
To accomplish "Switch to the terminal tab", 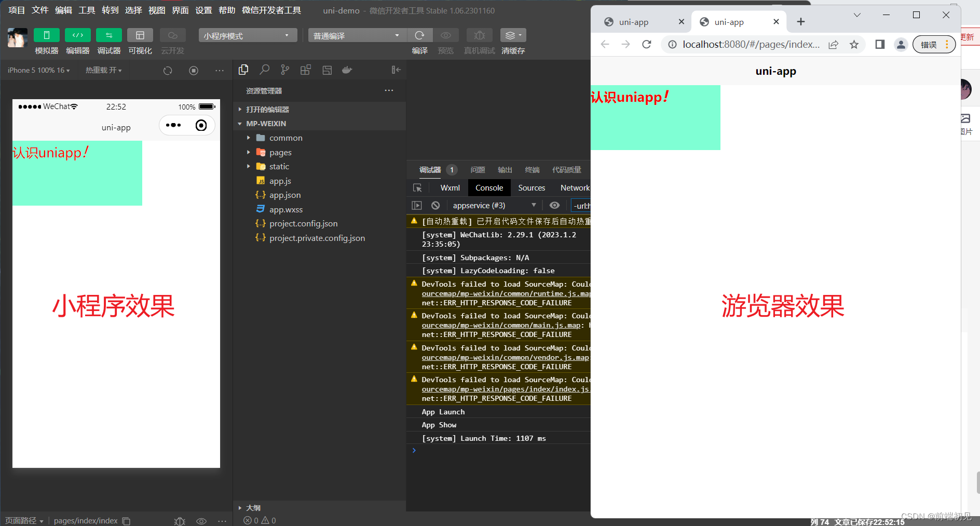I will (x=532, y=170).
